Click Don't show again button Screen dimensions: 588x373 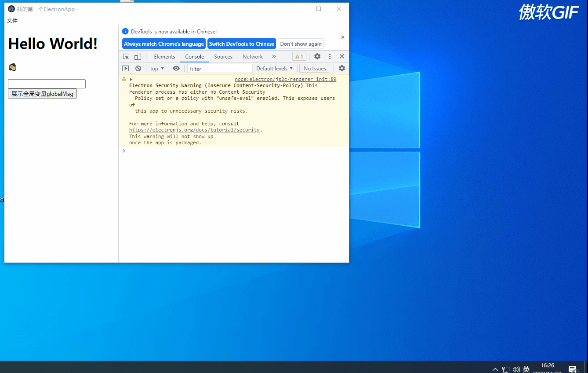tap(301, 44)
